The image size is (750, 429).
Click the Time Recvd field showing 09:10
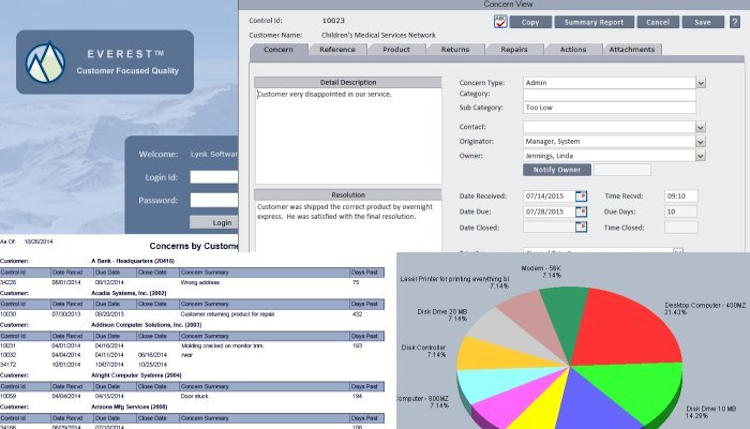coord(681,196)
